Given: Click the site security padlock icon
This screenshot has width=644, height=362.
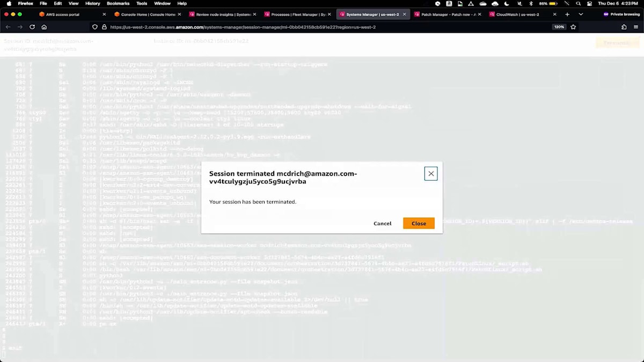Looking at the screenshot, I should 104,27.
